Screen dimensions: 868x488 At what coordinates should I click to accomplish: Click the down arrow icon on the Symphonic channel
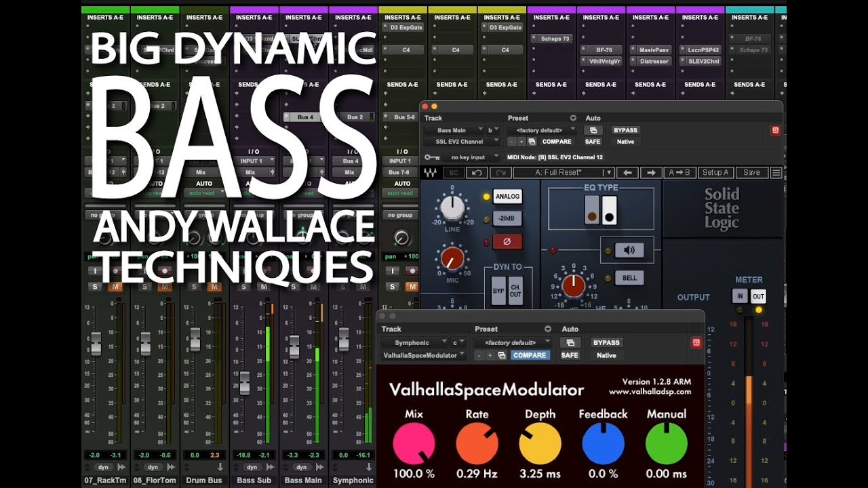(x=370, y=467)
